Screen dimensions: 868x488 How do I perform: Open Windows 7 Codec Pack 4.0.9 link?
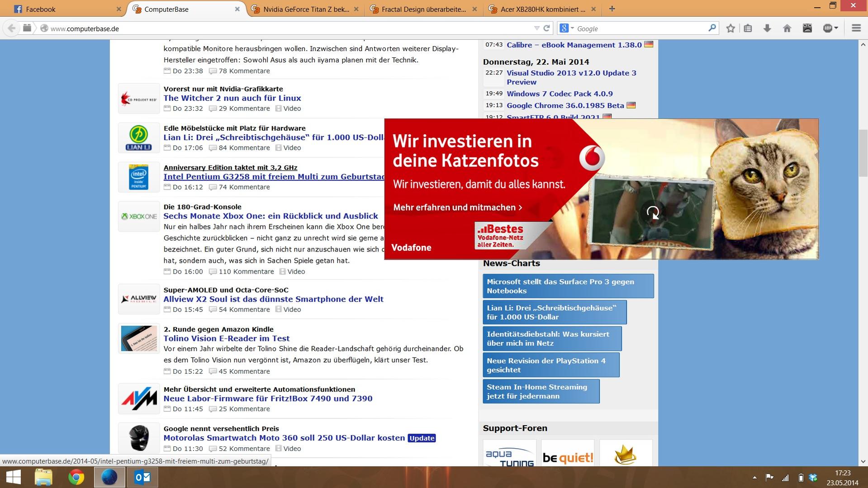pos(560,94)
